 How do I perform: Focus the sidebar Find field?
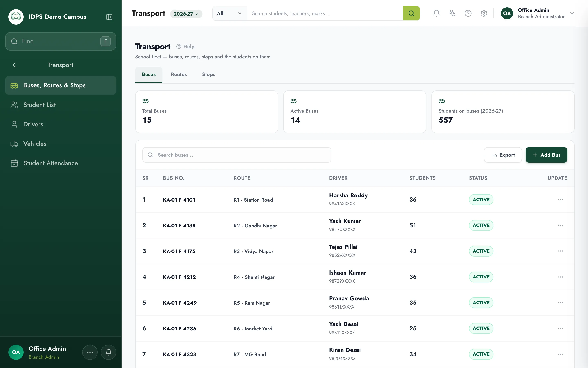(60, 41)
